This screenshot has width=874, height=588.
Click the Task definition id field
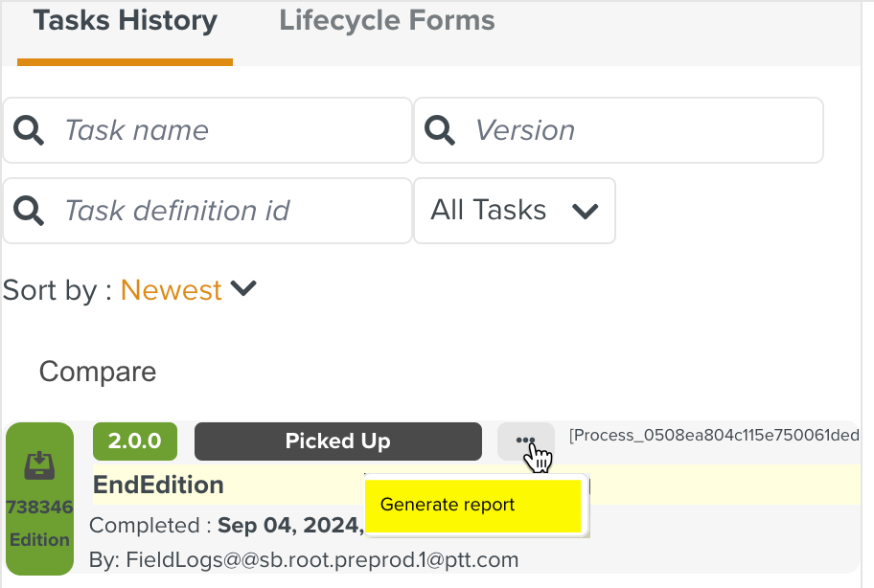230,211
